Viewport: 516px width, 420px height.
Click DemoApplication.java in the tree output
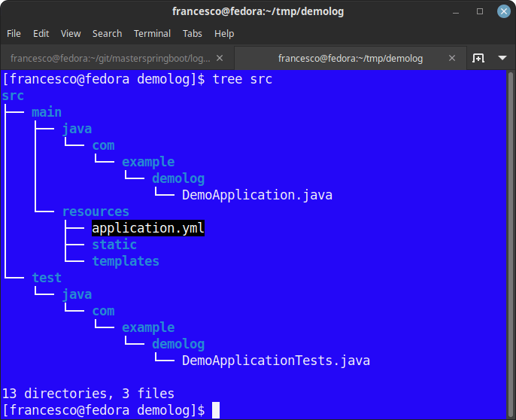point(257,195)
